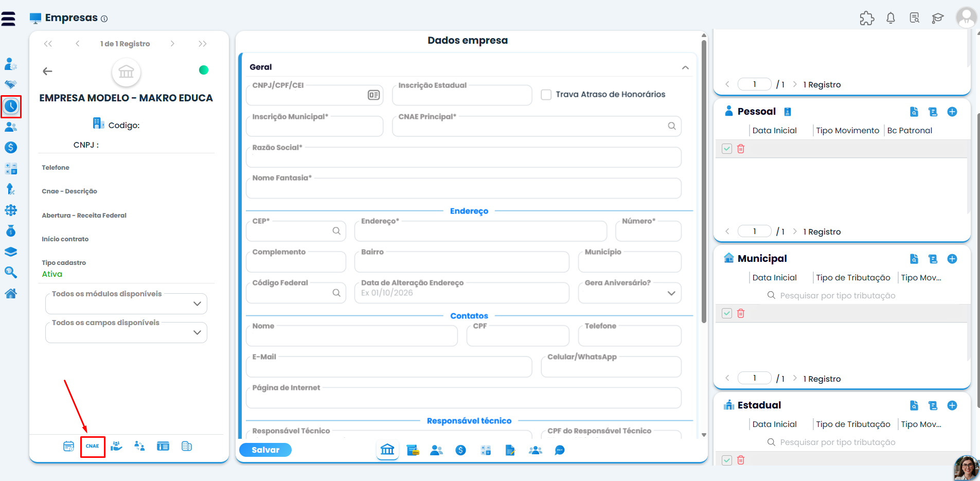
Task: Toggle the Municipal row checkbox
Action: coord(727,313)
